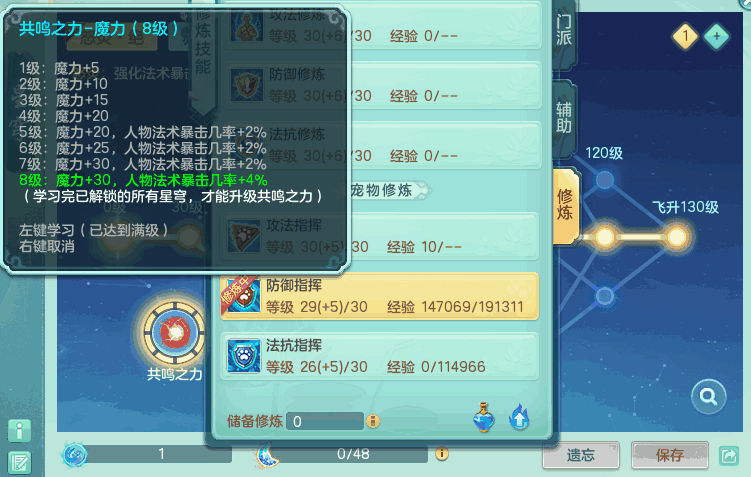The height and width of the screenshot is (477, 751).
Task: Activate the 飞升130级 star node
Action: tap(677, 237)
